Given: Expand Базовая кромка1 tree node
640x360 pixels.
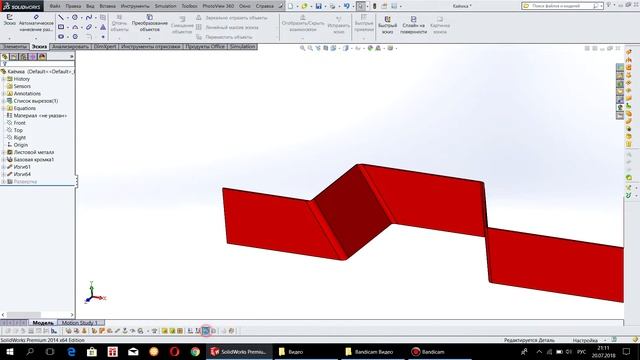Looking at the screenshot, I should pos(3,160).
